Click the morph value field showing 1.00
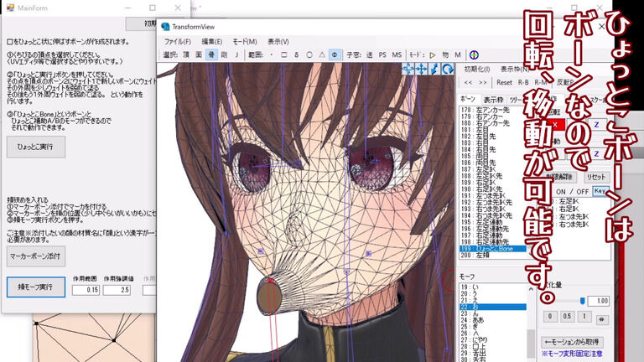644x362 pixels. point(598,301)
